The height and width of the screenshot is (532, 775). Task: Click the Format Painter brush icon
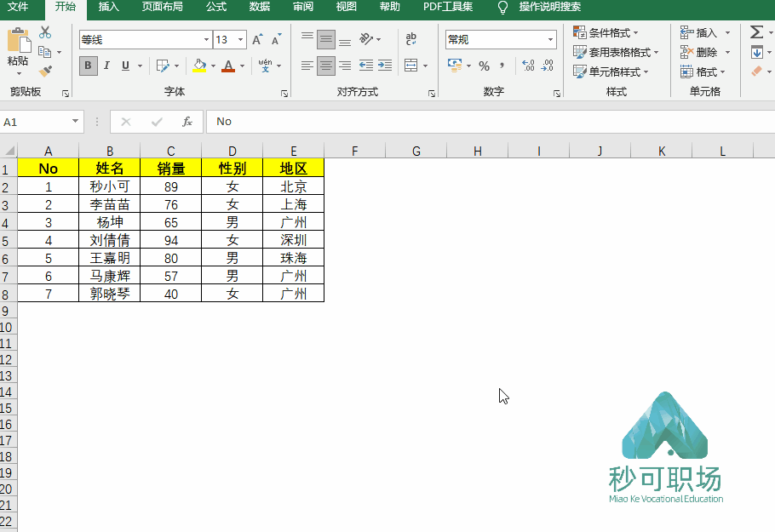(45, 72)
